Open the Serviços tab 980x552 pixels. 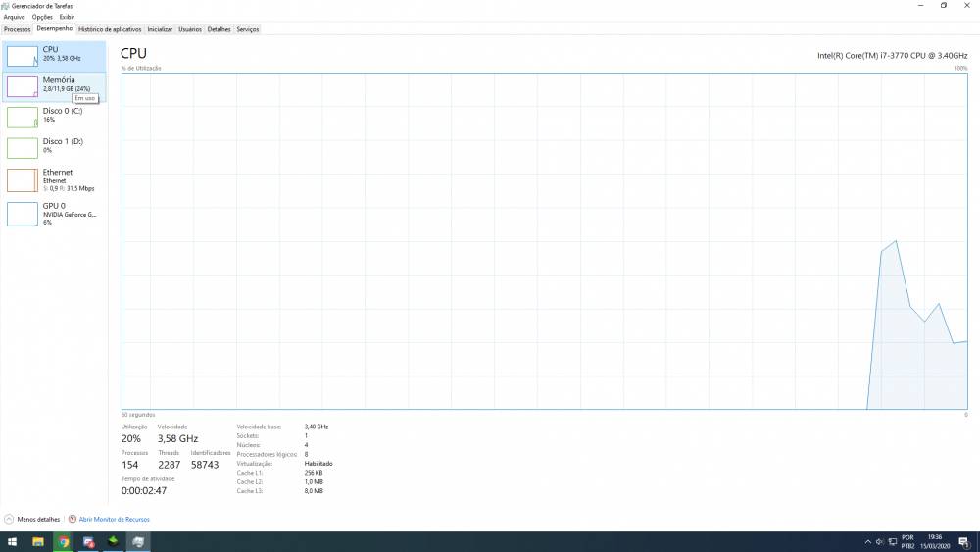248,29
